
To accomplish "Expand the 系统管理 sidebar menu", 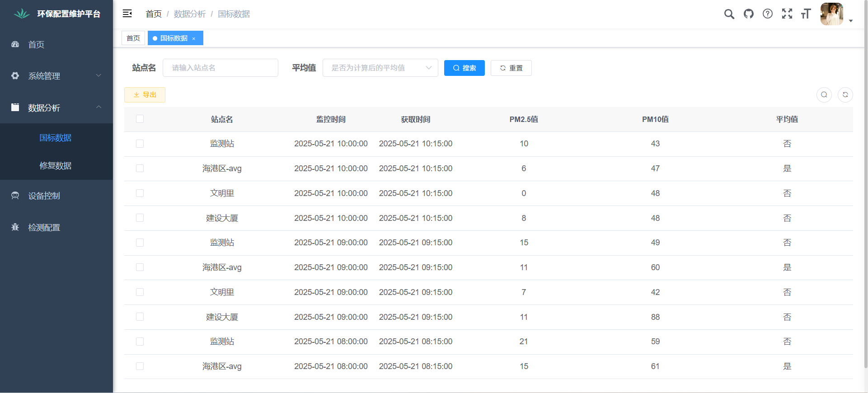I will pyautogui.click(x=56, y=76).
